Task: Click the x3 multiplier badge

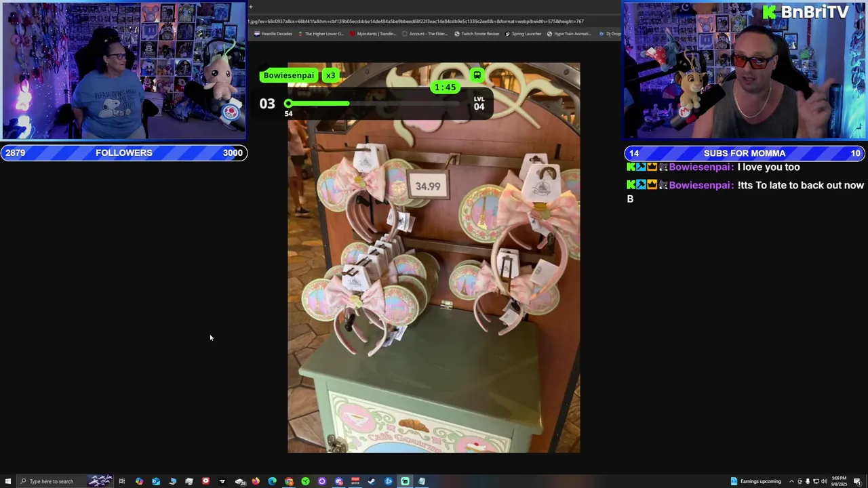Action: (330, 75)
